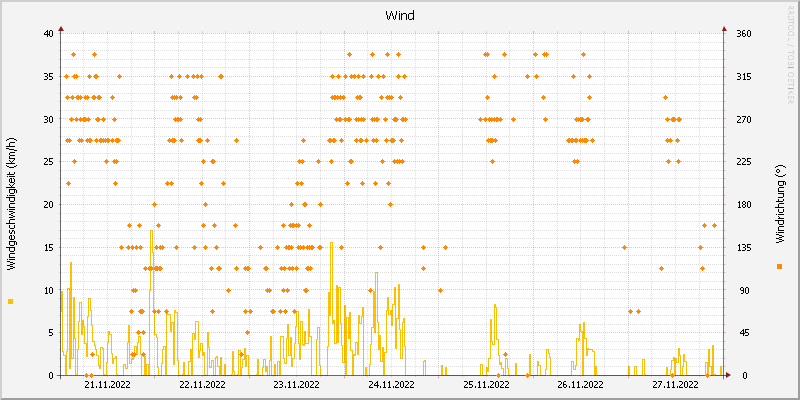The image size is (800, 400).
Task: Select the date label 24.11.2022
Action: click(x=392, y=385)
